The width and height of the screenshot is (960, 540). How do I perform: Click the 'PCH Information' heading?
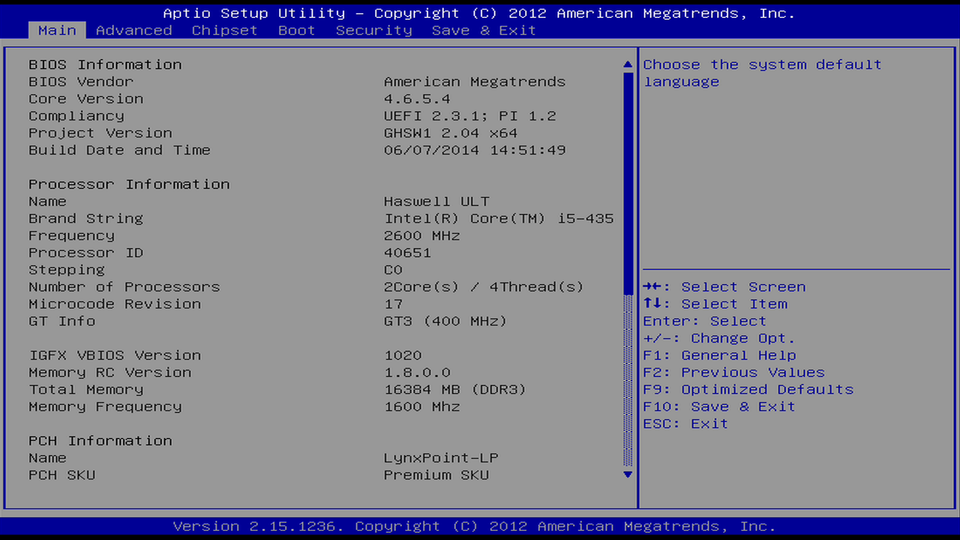tap(100, 441)
